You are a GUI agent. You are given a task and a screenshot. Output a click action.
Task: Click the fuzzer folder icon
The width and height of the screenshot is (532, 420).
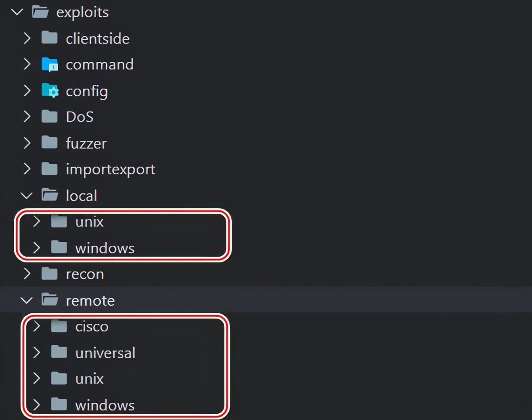pos(49,142)
